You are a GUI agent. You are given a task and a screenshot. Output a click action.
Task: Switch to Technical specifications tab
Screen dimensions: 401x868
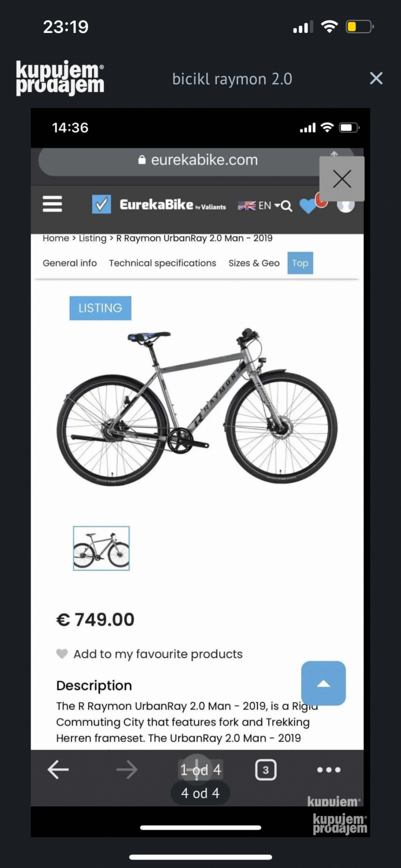point(162,263)
